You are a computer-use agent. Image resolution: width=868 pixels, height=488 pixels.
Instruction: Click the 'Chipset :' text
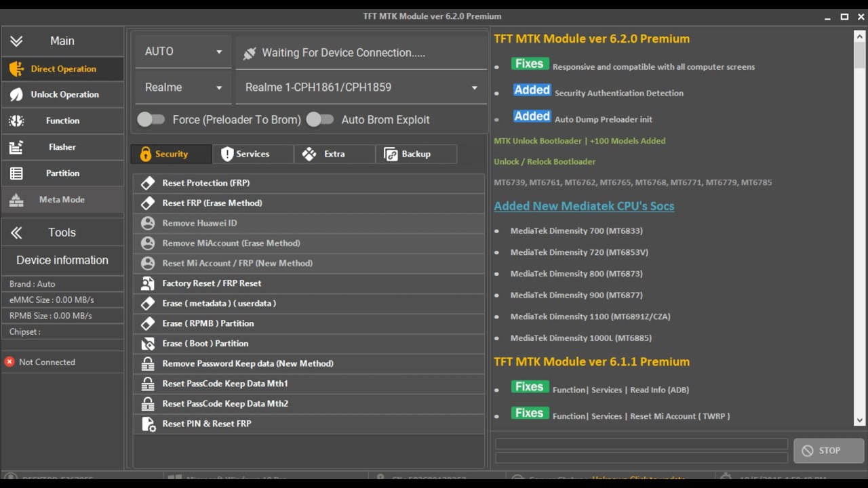pyautogui.click(x=25, y=332)
